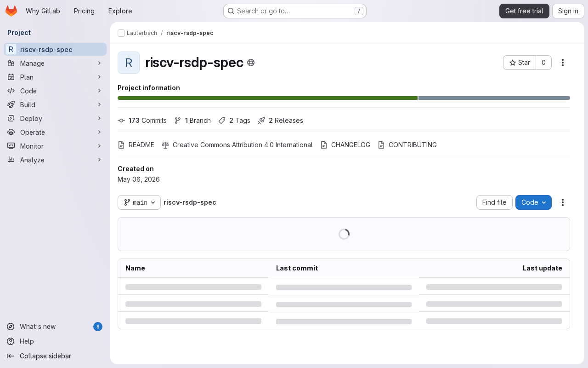Click the Plan calendar icon
This screenshot has width=588, height=368.
11,77
